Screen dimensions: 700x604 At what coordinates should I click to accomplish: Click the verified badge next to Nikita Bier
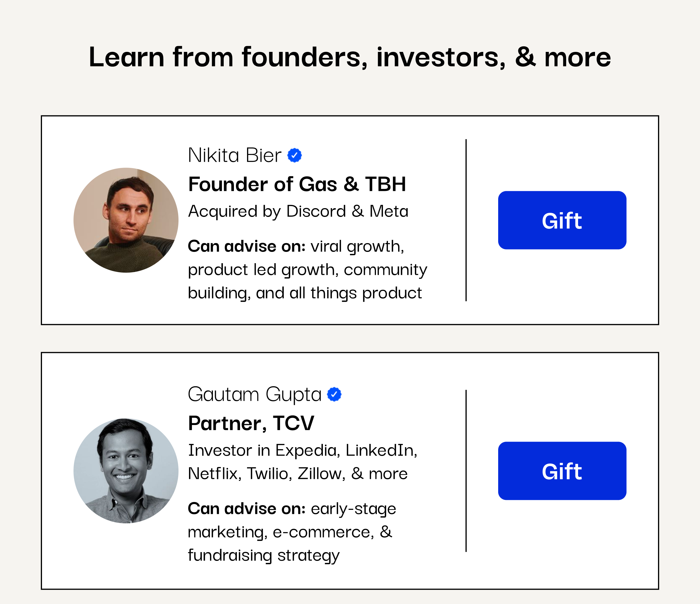click(x=295, y=155)
